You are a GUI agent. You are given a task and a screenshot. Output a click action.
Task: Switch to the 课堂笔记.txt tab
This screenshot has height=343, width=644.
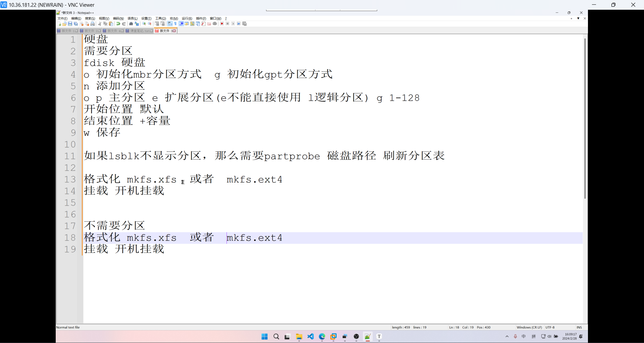(139, 31)
